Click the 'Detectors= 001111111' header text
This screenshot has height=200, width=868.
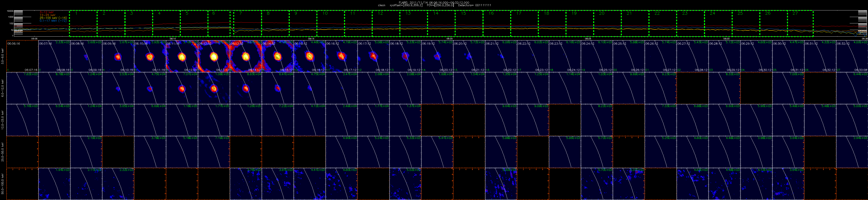point(475,5)
